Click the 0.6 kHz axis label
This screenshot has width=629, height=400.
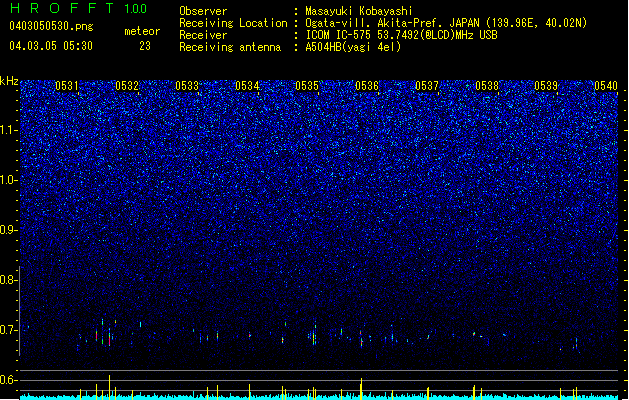[8, 380]
